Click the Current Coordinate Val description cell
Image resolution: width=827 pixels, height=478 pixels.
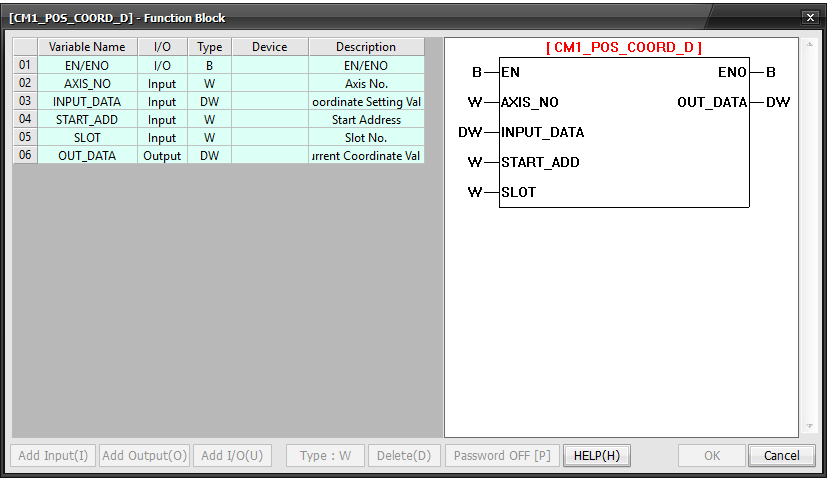(x=366, y=155)
